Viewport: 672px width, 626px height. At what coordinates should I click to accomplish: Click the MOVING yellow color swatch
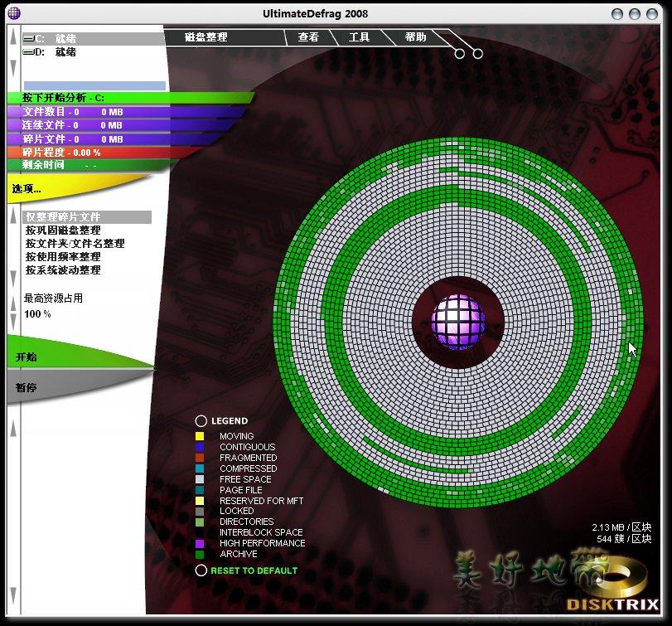click(x=200, y=436)
